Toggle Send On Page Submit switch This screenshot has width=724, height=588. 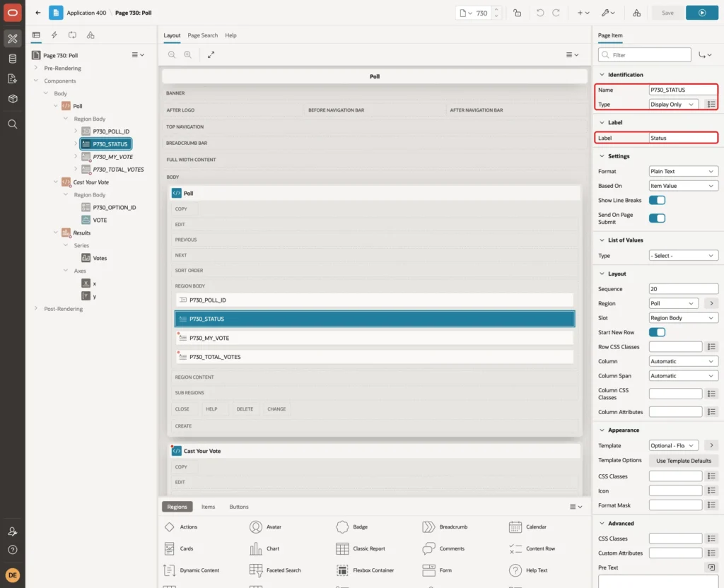click(657, 218)
